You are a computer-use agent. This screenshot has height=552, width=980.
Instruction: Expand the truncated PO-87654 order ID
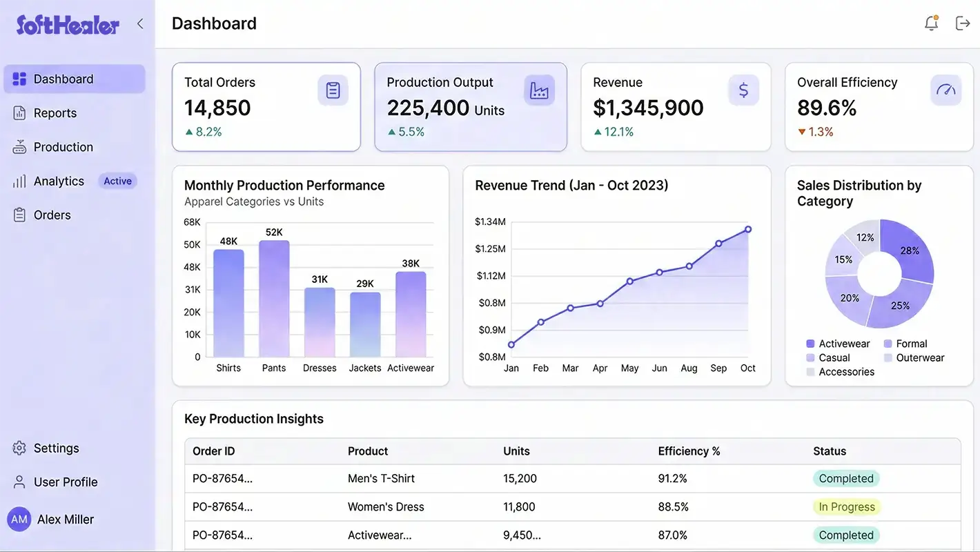(x=221, y=477)
